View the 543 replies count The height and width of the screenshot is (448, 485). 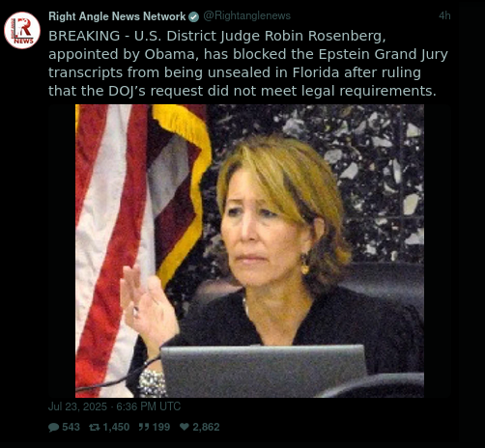71,427
